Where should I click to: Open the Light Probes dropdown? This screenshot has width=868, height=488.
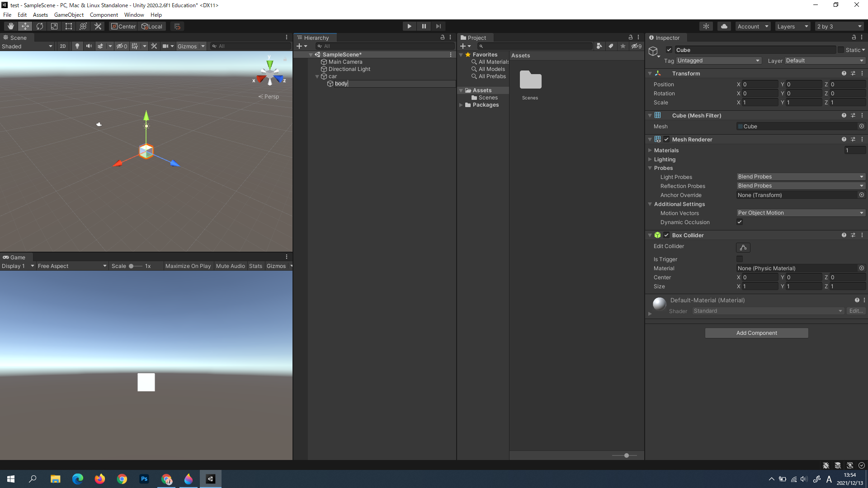pyautogui.click(x=800, y=177)
